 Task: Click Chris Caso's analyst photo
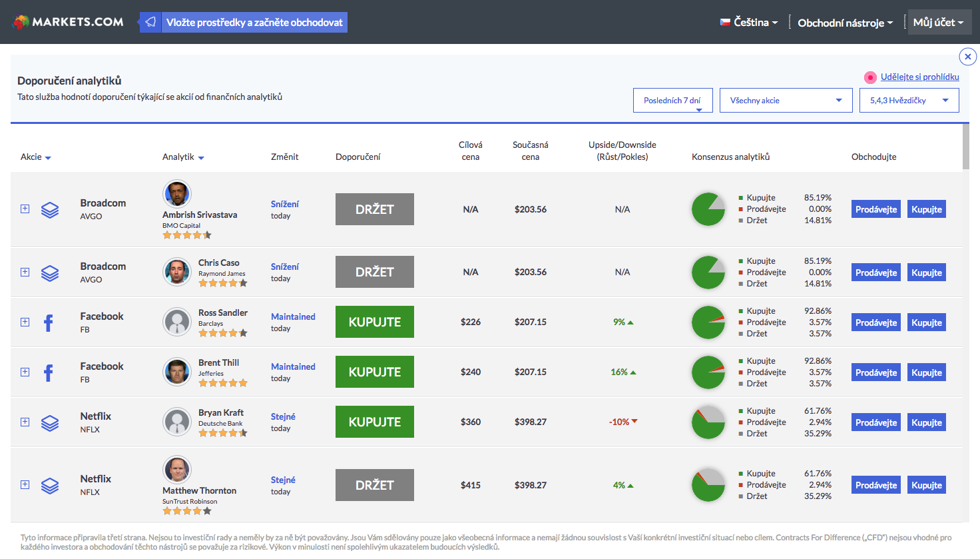point(177,272)
